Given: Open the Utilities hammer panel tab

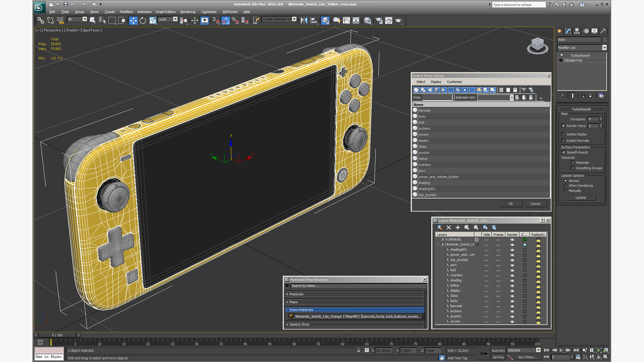Looking at the screenshot, I should (603, 31).
